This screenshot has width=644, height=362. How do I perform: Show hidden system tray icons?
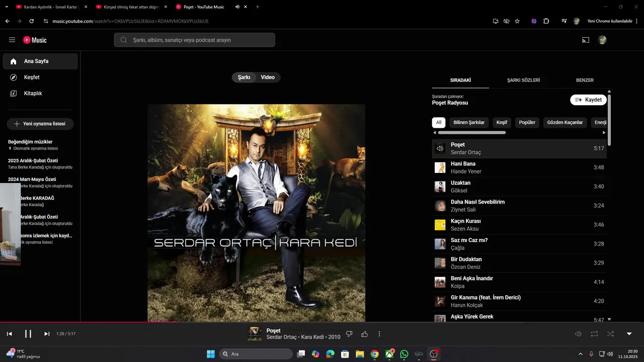point(580,354)
